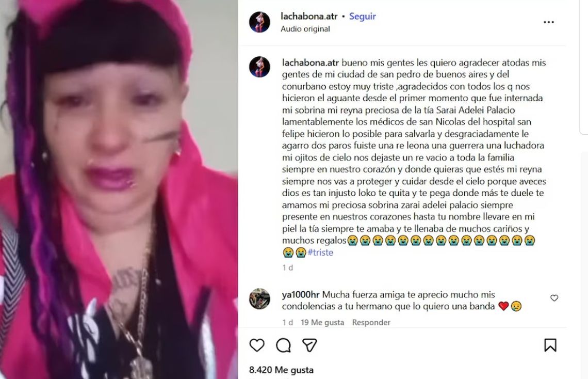Open lachabona.atr avatar beside caption
Viewport: 588px width, 379px height.
point(259,67)
